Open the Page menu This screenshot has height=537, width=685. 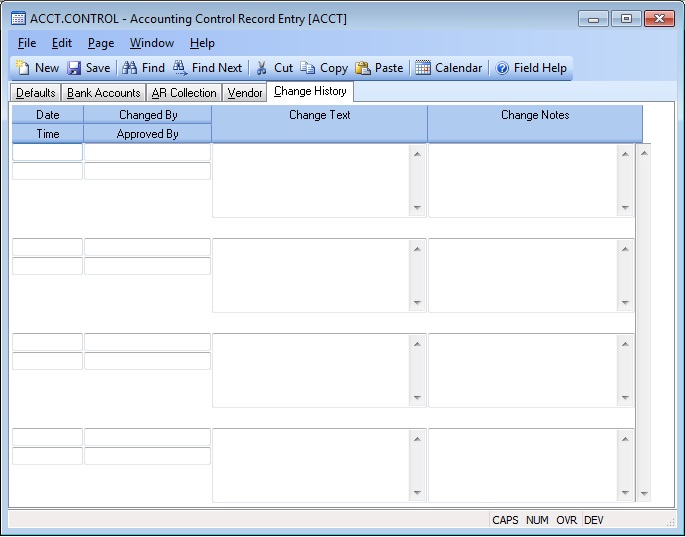[101, 43]
